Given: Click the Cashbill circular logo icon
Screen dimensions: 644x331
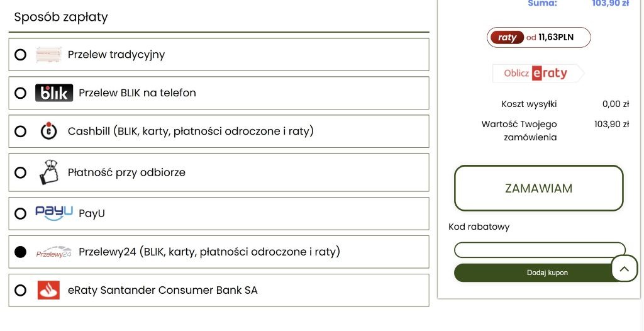Looking at the screenshot, I should pos(49,131).
